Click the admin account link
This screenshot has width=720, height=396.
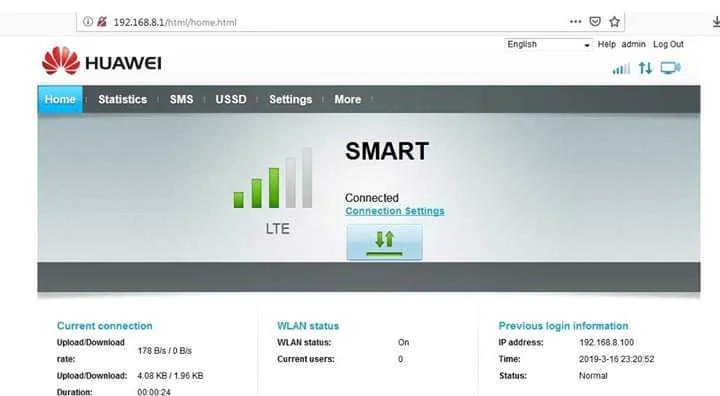(634, 44)
